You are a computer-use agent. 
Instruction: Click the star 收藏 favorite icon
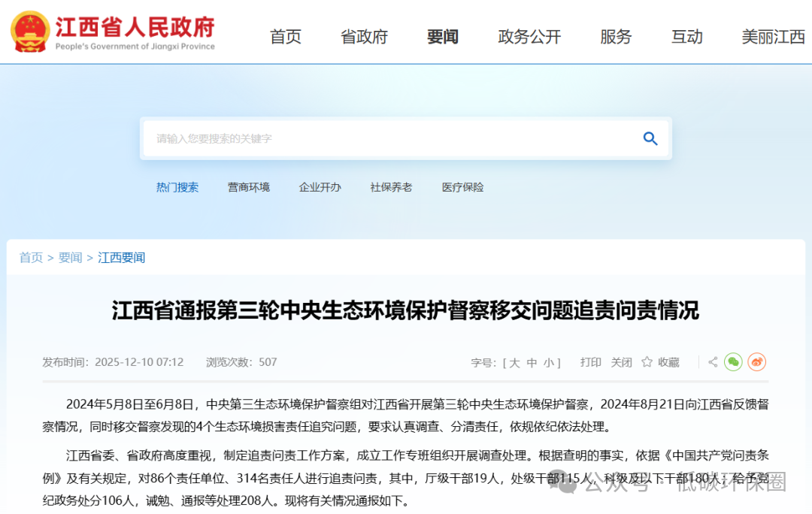tap(647, 362)
